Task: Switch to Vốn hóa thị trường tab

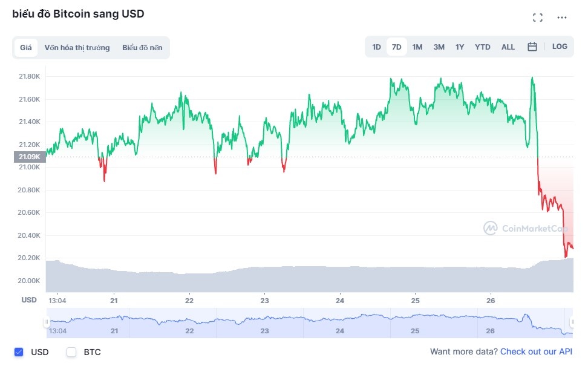Action: click(77, 48)
